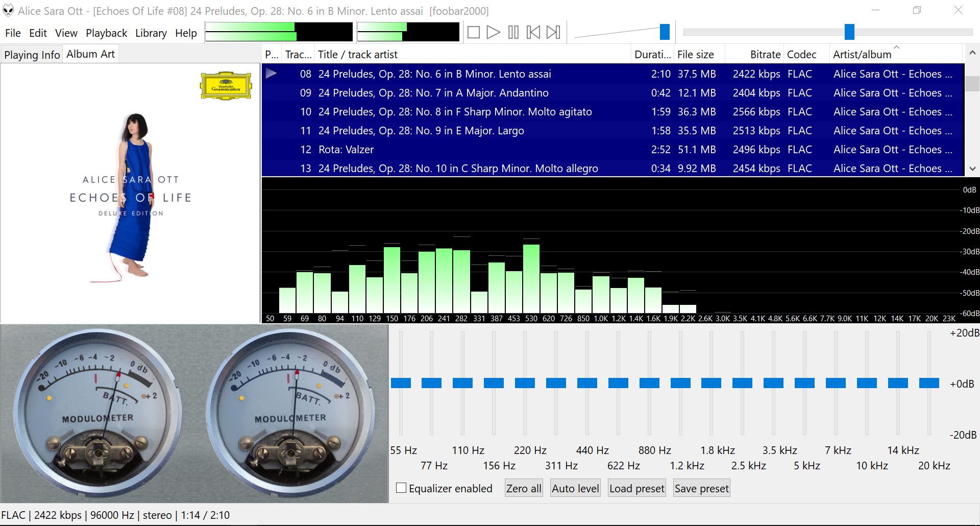The width and height of the screenshot is (980, 526).
Task: Sort playlist by Bitrate column header
Action: pos(754,54)
